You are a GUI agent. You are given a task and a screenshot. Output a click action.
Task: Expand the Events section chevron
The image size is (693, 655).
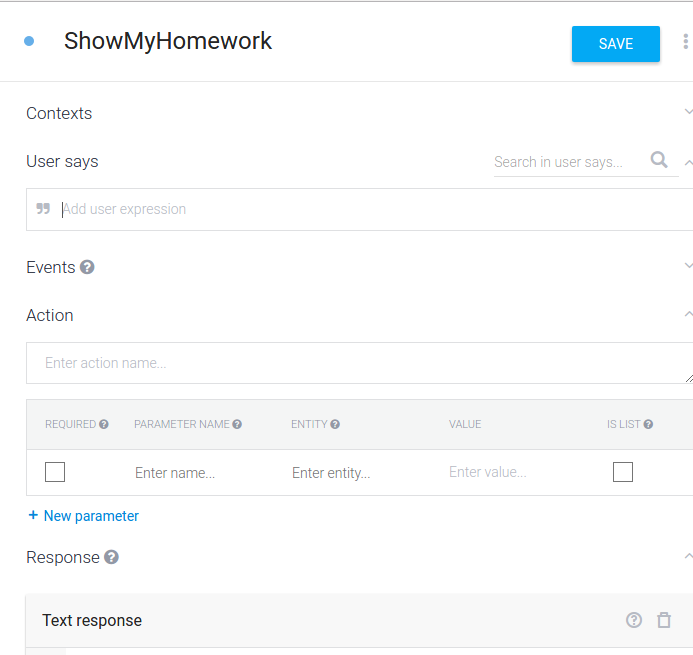tap(687, 266)
